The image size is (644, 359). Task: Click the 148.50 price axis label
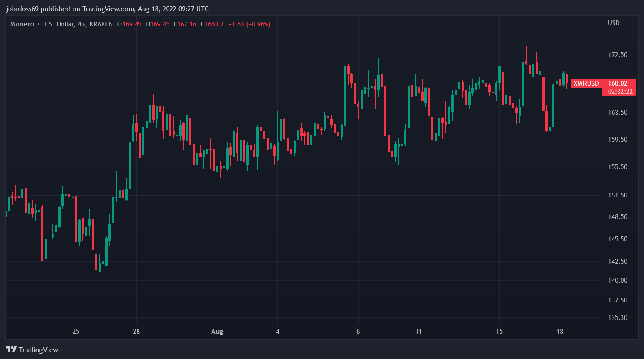(x=617, y=217)
